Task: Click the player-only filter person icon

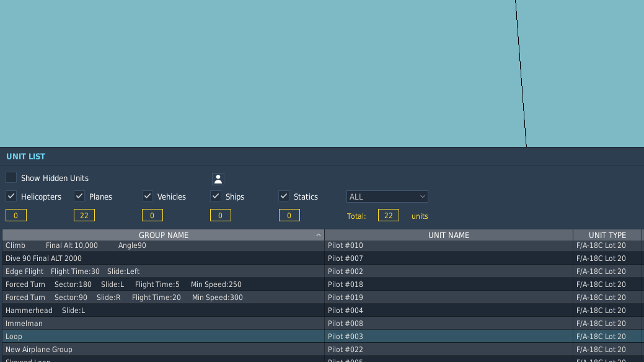Action: coord(218,179)
